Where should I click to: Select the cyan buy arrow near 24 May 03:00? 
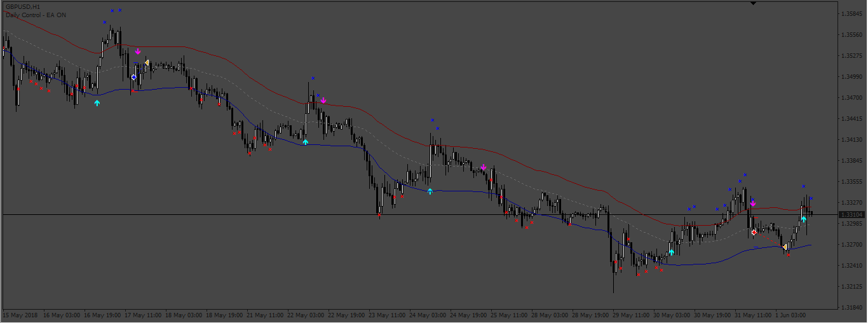click(x=430, y=191)
